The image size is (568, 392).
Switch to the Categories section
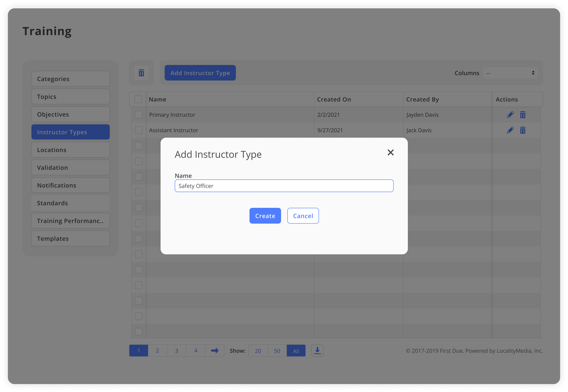pyautogui.click(x=71, y=79)
